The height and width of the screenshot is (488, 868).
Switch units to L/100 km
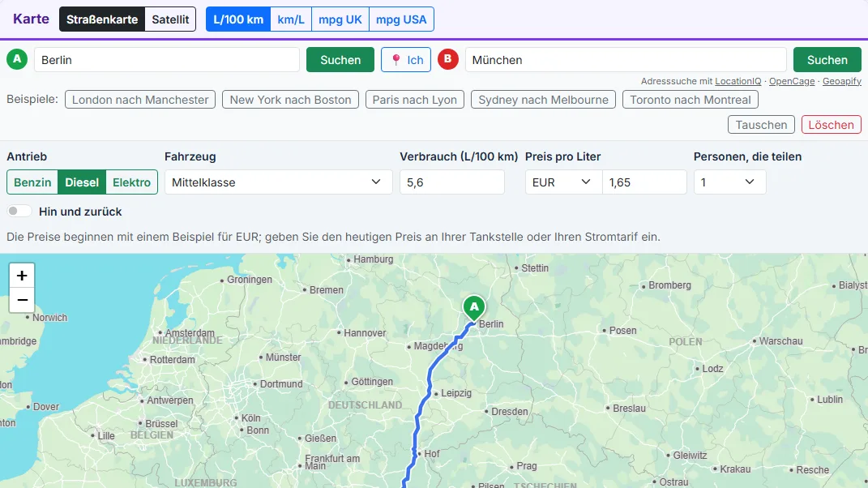click(238, 19)
